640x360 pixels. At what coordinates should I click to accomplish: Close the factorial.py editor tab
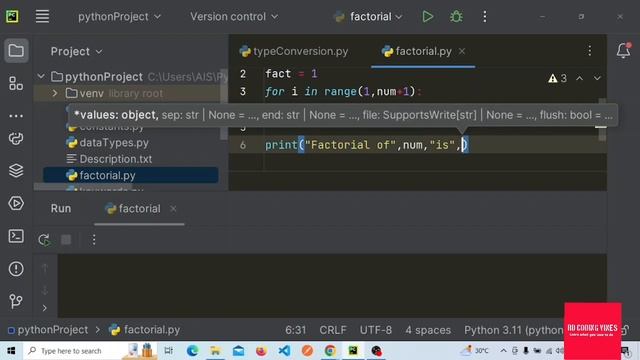click(x=462, y=51)
